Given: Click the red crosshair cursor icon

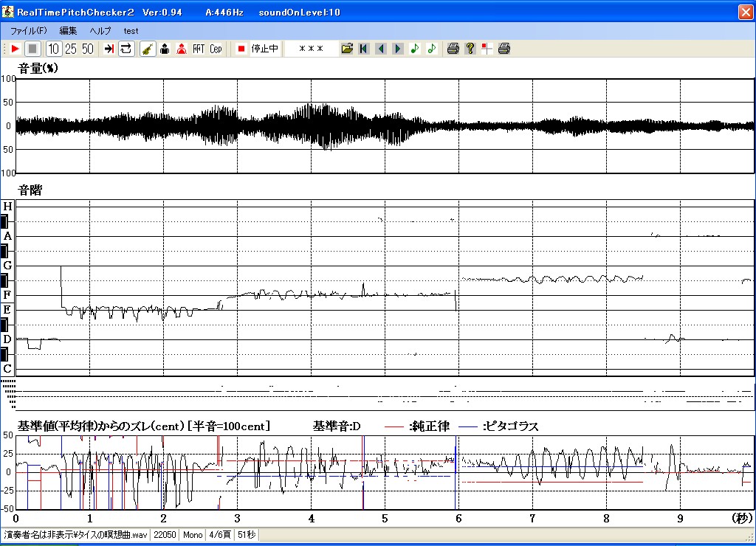Looking at the screenshot, I should tap(487, 49).
